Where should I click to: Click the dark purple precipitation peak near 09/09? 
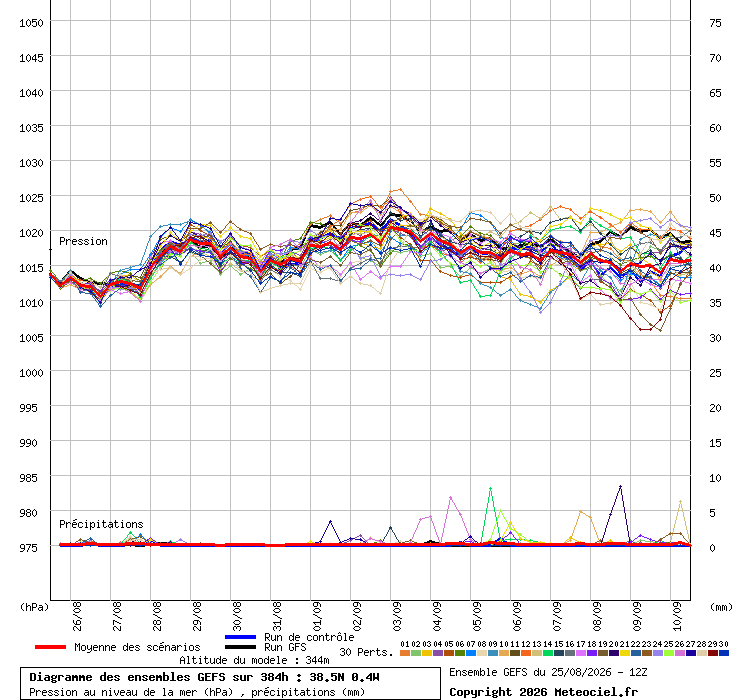tap(620, 486)
